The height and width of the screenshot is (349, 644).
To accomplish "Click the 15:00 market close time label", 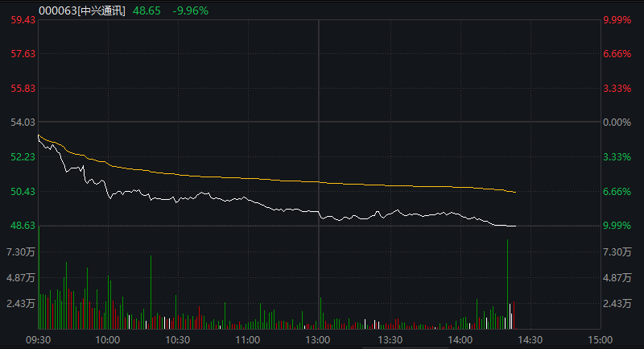I will coord(600,340).
